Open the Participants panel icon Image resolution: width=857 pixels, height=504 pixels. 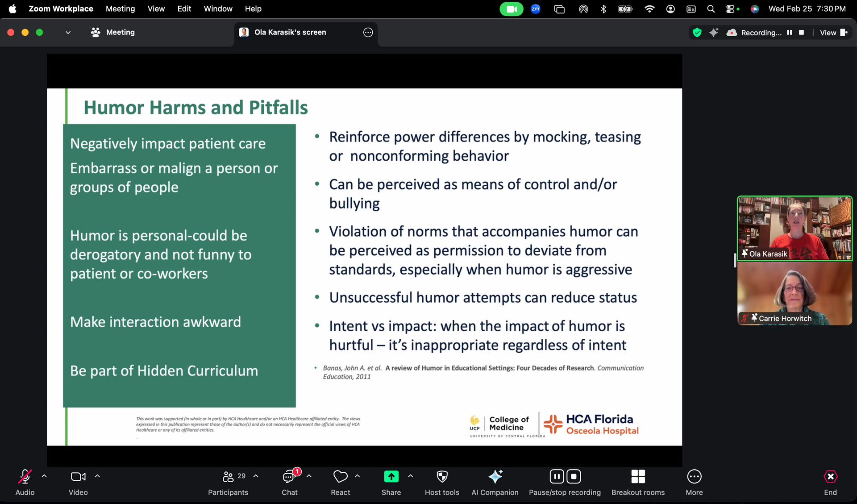point(228,477)
